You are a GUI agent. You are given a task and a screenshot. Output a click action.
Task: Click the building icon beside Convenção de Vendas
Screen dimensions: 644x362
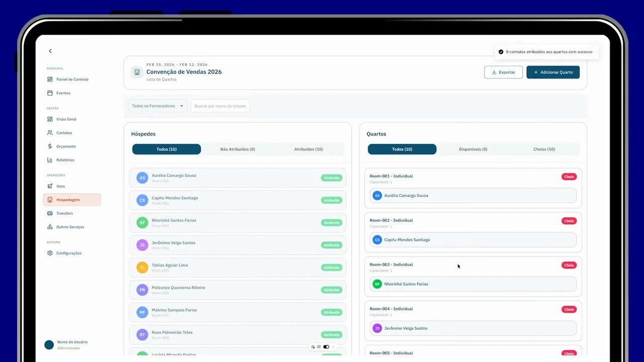[x=137, y=72]
